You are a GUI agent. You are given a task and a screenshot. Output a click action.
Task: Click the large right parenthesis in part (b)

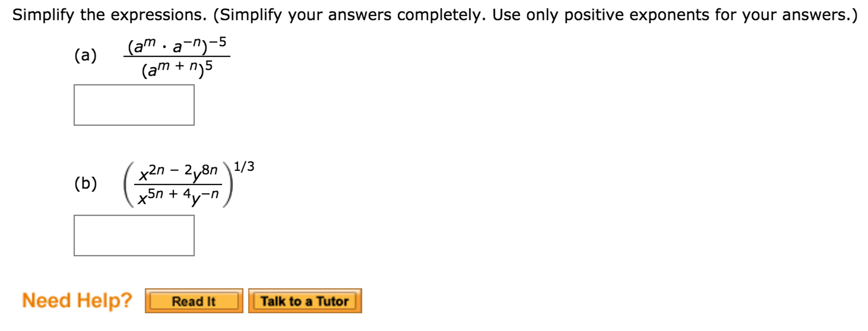(228, 184)
